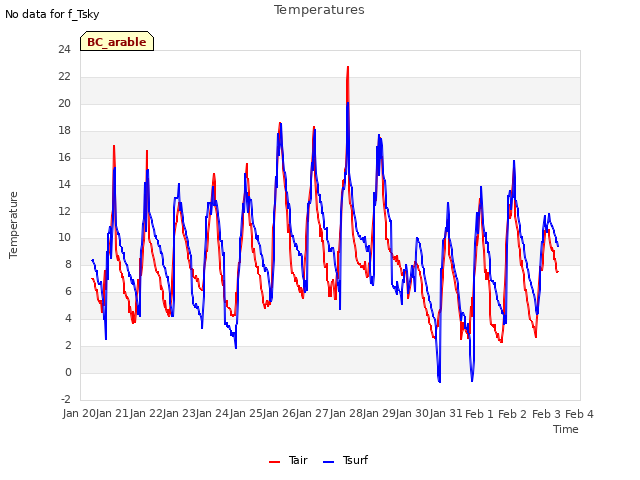640x480 pixels.
Task: Click the red Tair legend swatch
Action: pyautogui.click(x=274, y=462)
